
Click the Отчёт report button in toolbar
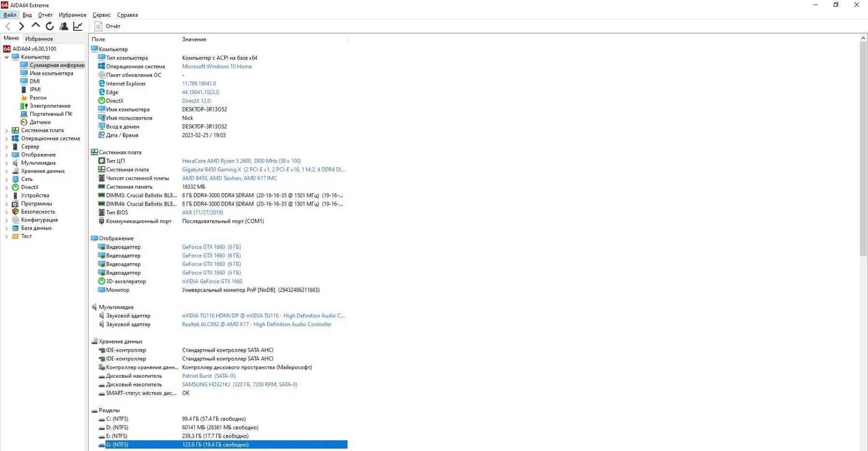coord(108,26)
